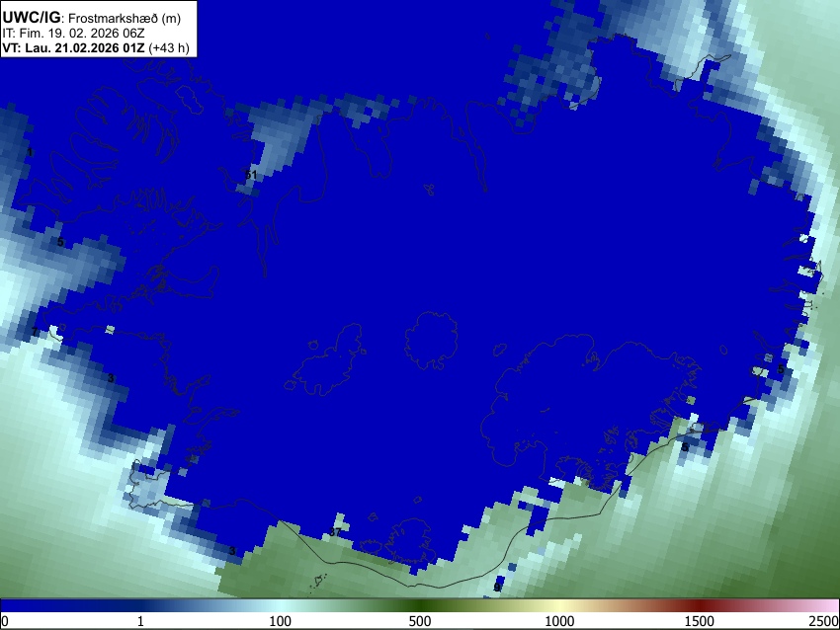Click the "37" value near the south coast
This screenshot has width=840, height=630.
point(335,532)
